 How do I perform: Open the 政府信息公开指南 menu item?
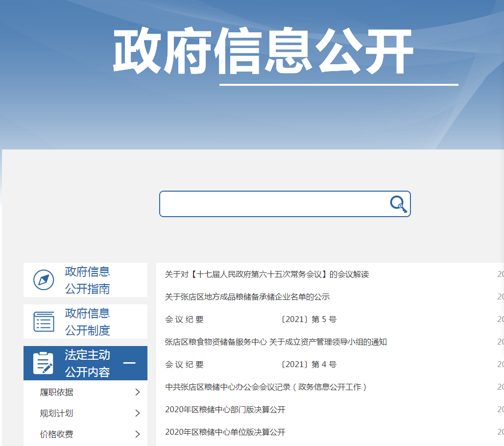click(x=87, y=280)
